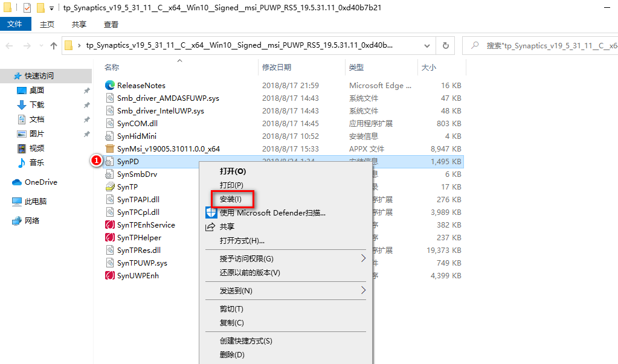Click the OneDrive cloud icon in sidebar

17,182
